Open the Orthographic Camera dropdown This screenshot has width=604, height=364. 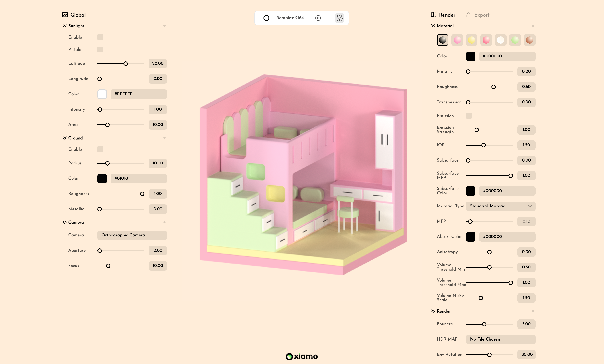[132, 235]
